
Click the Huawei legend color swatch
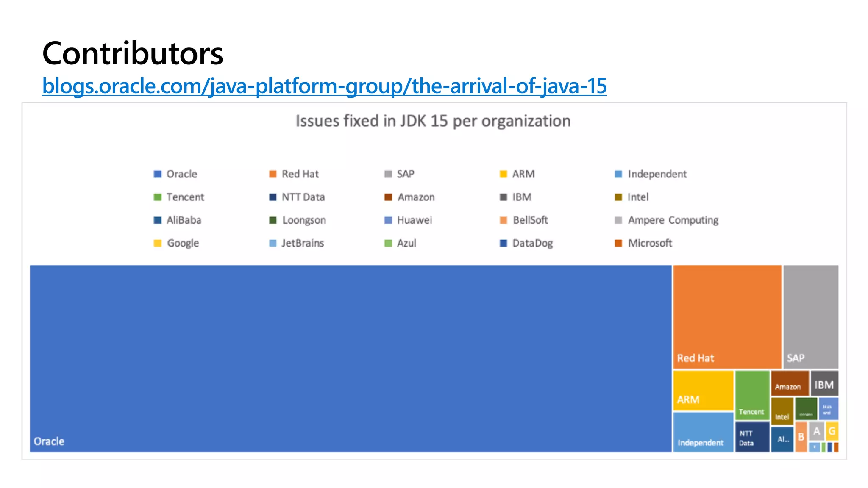coord(388,220)
